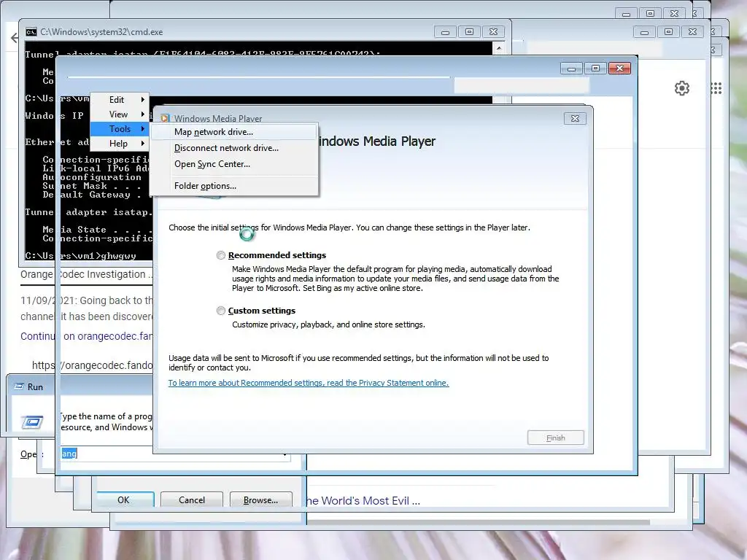
Task: Click the orangecodec.fandom URL text
Action: coord(93,365)
